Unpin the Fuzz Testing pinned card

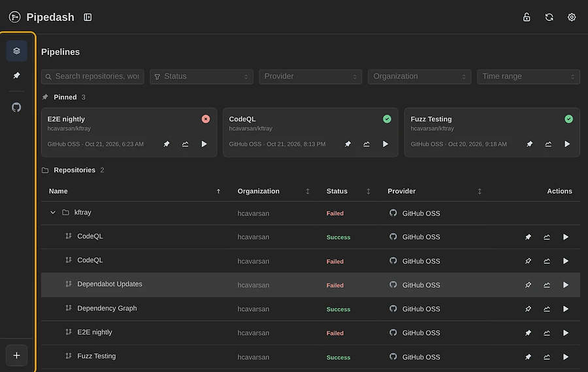click(x=529, y=144)
